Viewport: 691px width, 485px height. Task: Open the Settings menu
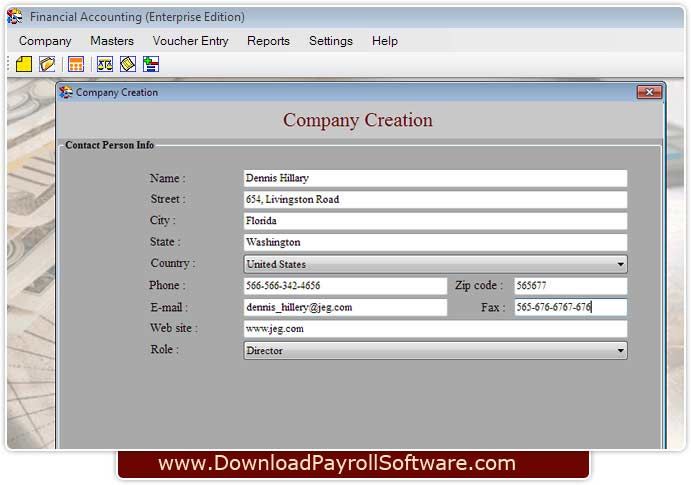tap(331, 41)
